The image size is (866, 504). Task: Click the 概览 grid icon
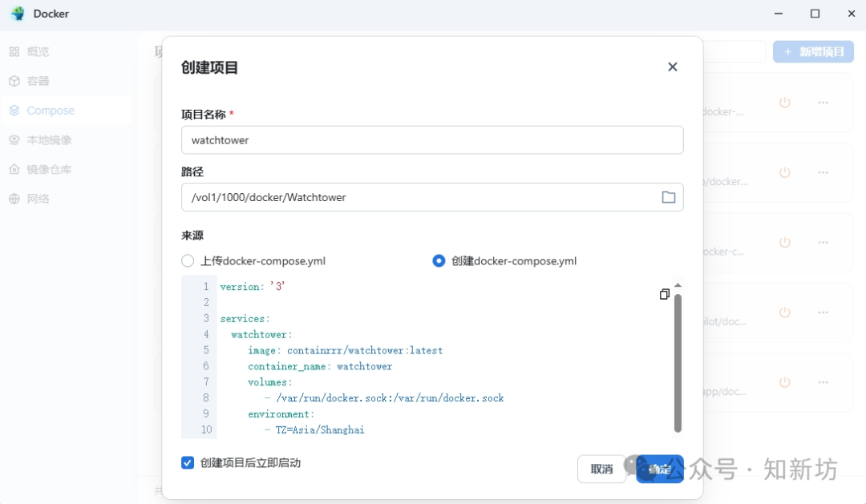pos(14,52)
